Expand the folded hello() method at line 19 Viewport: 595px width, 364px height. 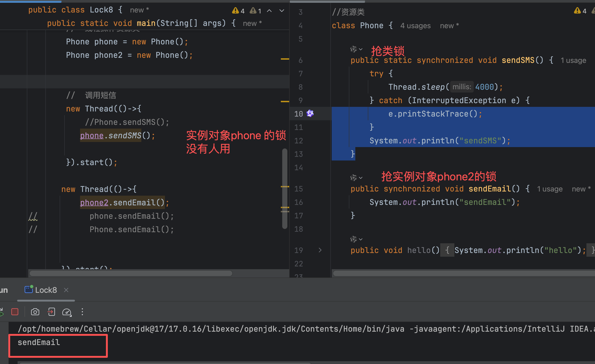[x=320, y=250]
